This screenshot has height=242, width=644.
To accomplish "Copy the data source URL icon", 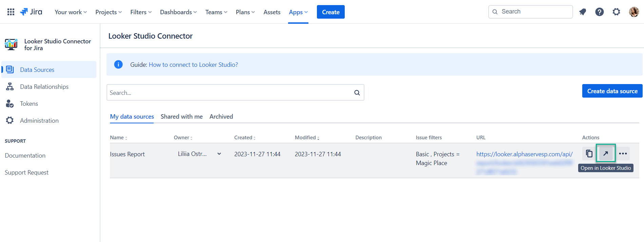I will pyautogui.click(x=589, y=154).
